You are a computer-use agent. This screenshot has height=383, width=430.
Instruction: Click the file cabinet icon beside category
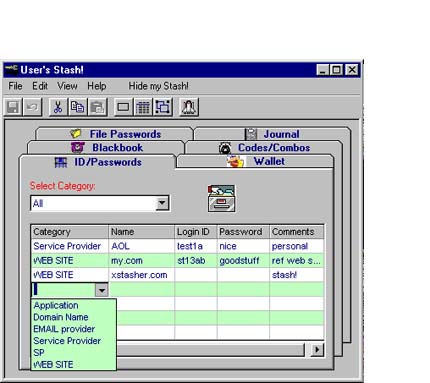click(x=221, y=199)
